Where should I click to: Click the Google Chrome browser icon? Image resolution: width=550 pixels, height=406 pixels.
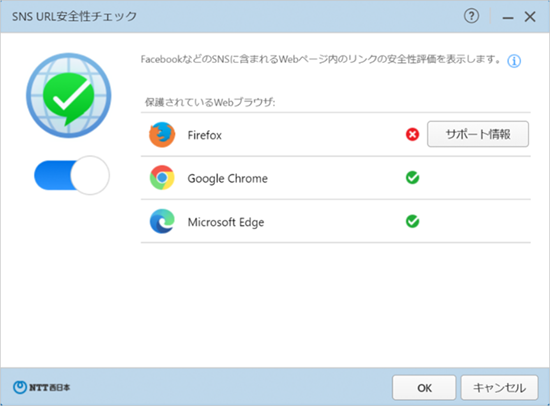162,178
